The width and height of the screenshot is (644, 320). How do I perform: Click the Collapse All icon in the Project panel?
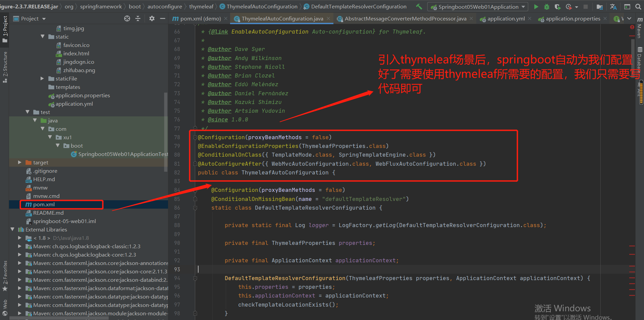click(x=138, y=18)
